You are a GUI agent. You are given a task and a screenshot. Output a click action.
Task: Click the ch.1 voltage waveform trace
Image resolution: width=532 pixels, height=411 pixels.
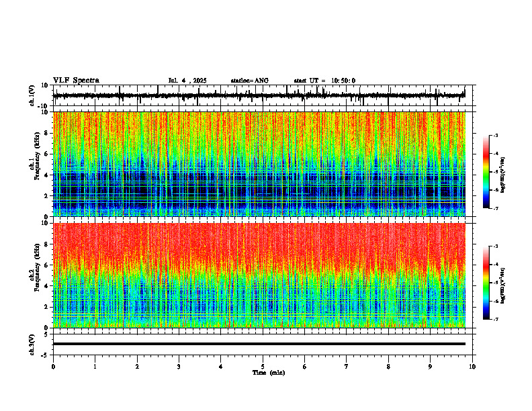259,95
